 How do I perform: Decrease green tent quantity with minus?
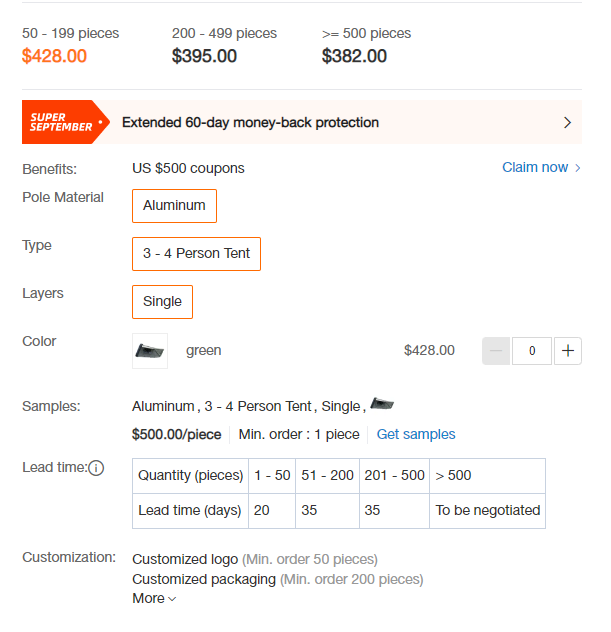[496, 351]
